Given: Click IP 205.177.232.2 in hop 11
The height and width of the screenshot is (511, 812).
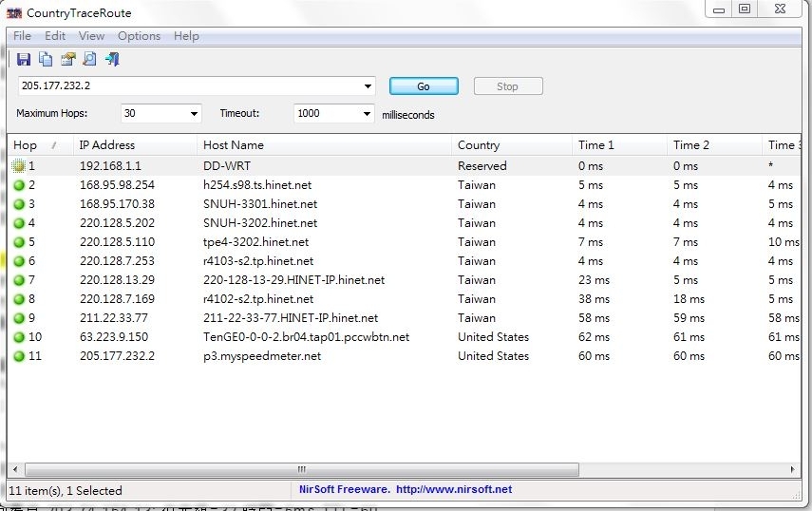Looking at the screenshot, I should [x=117, y=356].
